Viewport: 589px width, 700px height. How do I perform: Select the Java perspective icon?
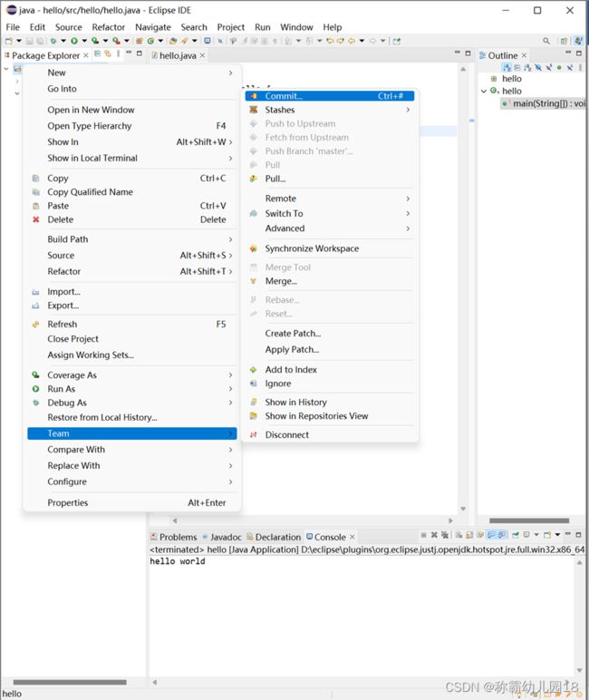pyautogui.click(x=578, y=41)
